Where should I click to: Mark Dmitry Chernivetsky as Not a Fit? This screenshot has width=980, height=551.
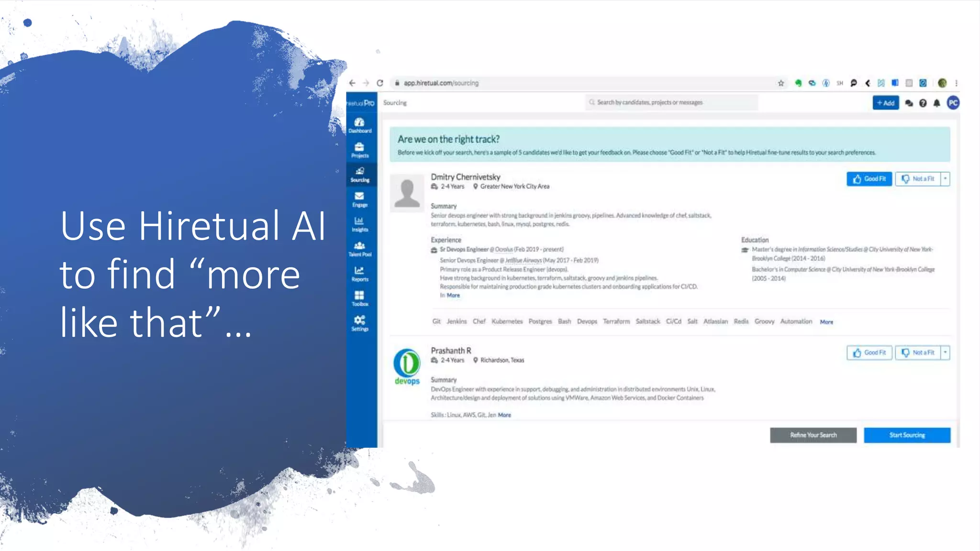click(x=918, y=179)
